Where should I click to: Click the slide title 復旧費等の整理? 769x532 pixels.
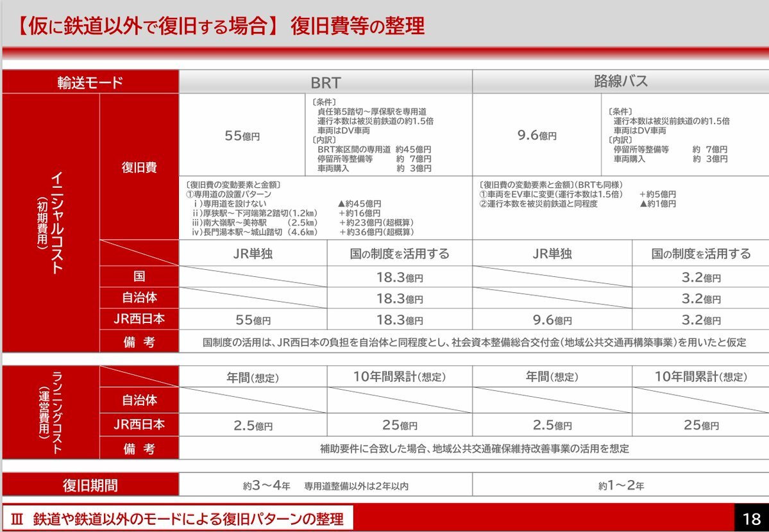tap(357, 26)
